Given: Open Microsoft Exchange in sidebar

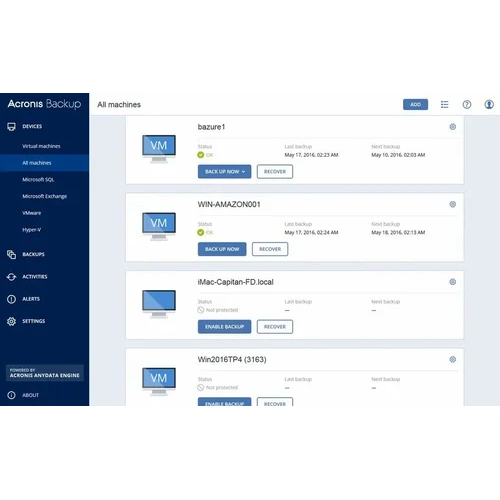Looking at the screenshot, I should tap(45, 196).
